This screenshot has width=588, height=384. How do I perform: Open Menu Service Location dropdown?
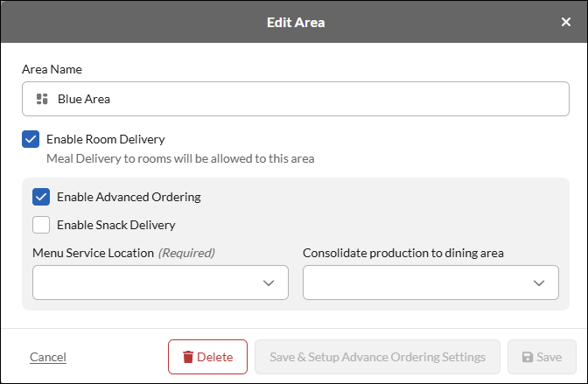(160, 283)
